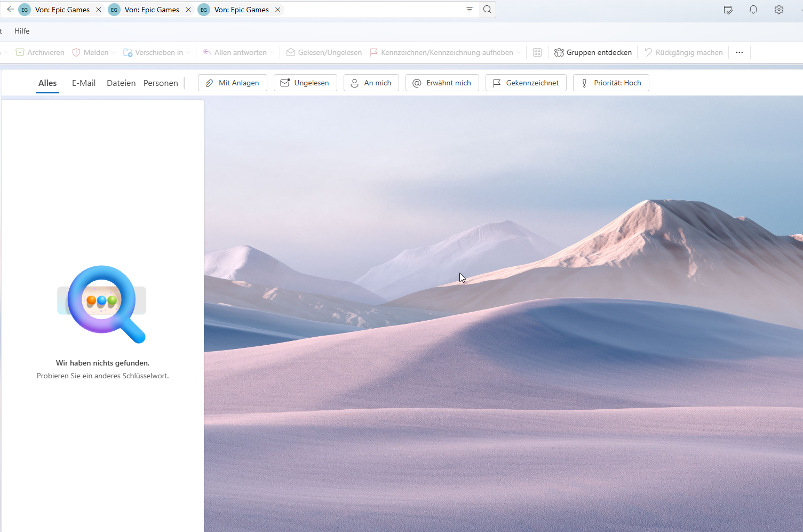Click the Melden toolbar button
Screen dimensions: 803x532
point(90,52)
